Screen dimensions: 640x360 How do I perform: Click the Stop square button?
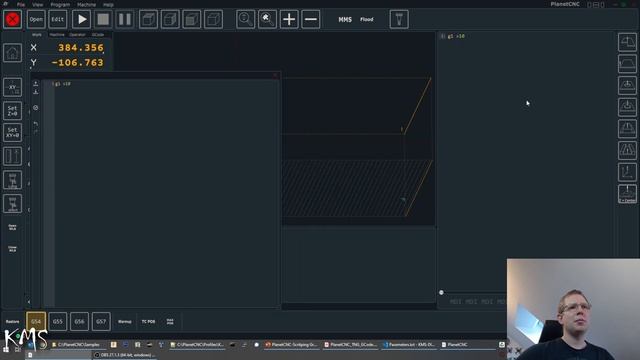pos(103,19)
